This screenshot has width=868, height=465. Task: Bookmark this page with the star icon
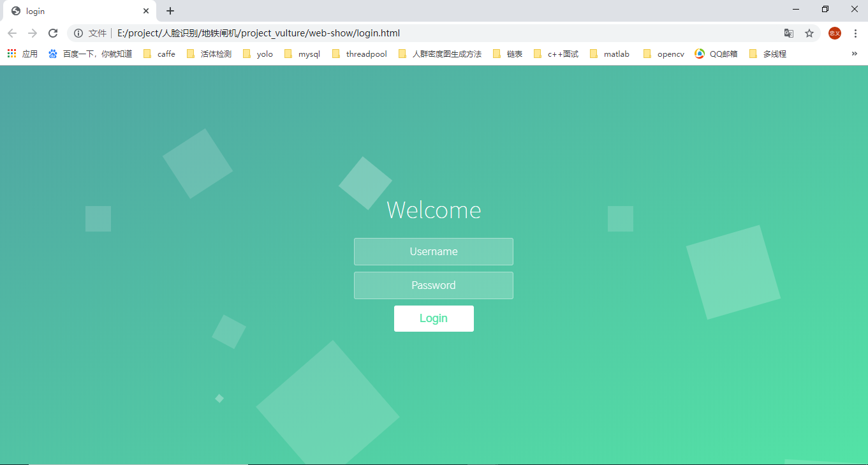(809, 33)
